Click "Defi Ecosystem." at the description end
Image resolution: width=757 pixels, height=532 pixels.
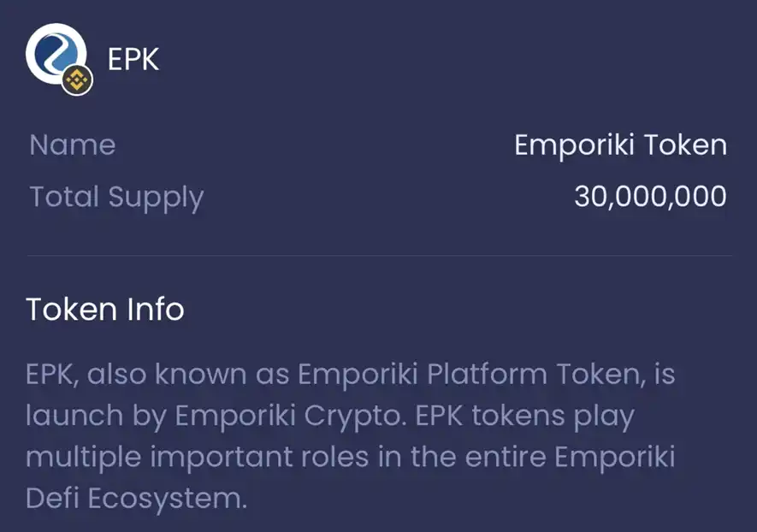pyautogui.click(x=137, y=498)
